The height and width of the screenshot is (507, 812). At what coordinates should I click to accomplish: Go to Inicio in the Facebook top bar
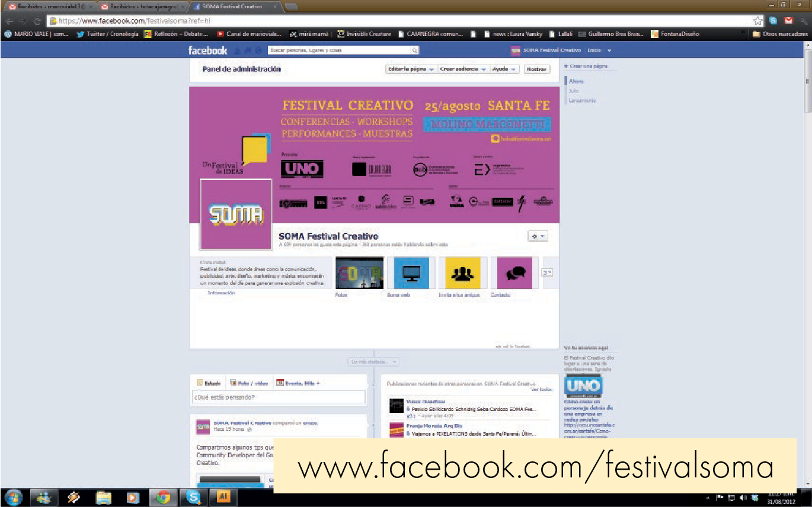tap(594, 51)
